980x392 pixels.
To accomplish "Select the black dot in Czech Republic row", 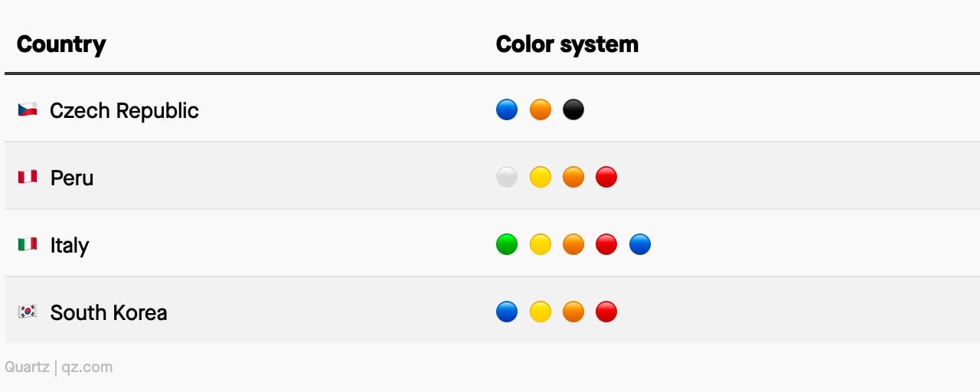I will tap(573, 109).
